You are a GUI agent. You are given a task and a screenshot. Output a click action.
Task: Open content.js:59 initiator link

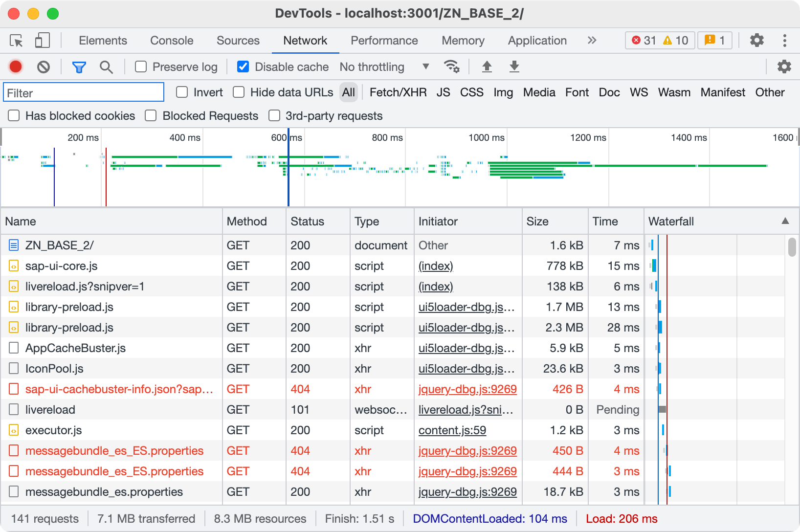[x=452, y=430]
